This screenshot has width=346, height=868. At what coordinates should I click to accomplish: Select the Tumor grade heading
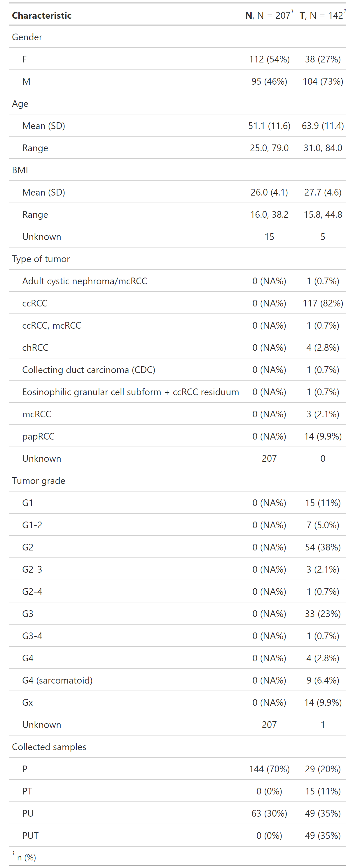coord(39,481)
